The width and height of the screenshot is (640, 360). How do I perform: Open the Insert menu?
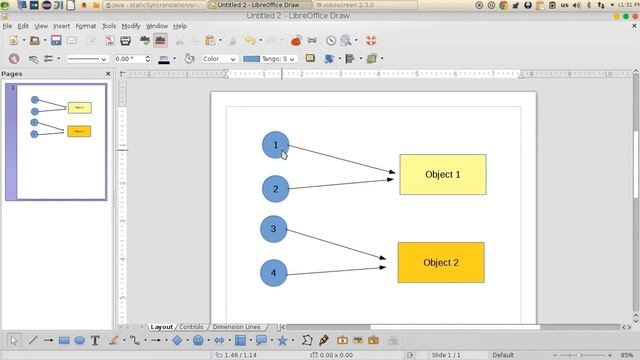(x=61, y=26)
